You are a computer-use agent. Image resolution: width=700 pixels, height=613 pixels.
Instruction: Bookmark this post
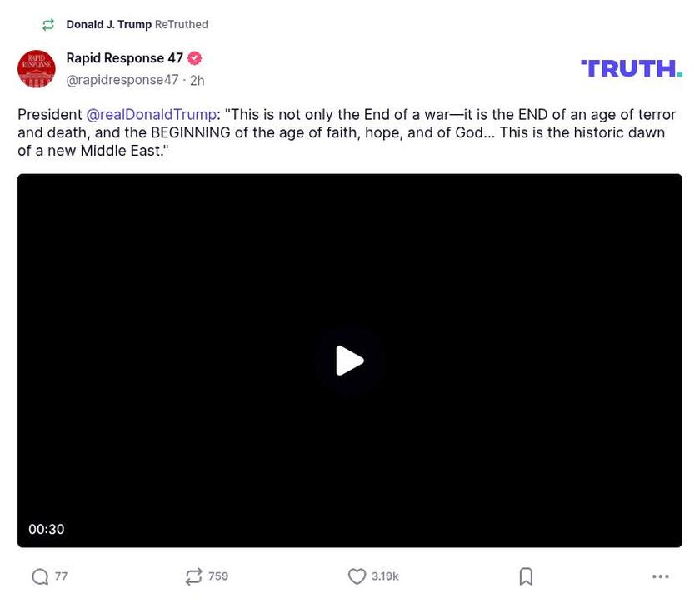tap(526, 576)
